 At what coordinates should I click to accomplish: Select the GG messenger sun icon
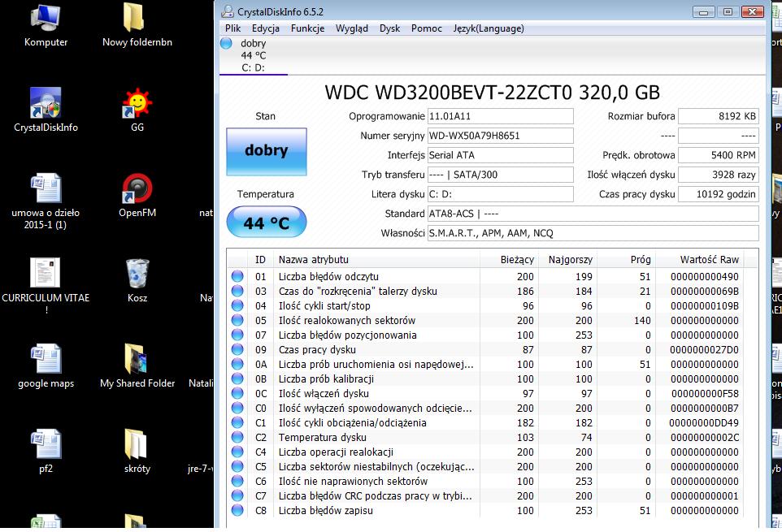(137, 103)
